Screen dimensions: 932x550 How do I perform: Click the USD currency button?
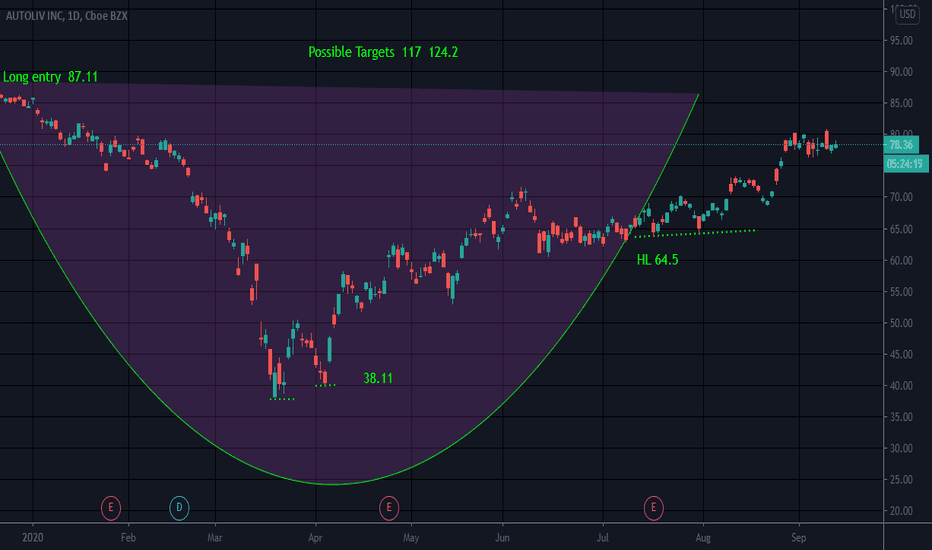907,14
